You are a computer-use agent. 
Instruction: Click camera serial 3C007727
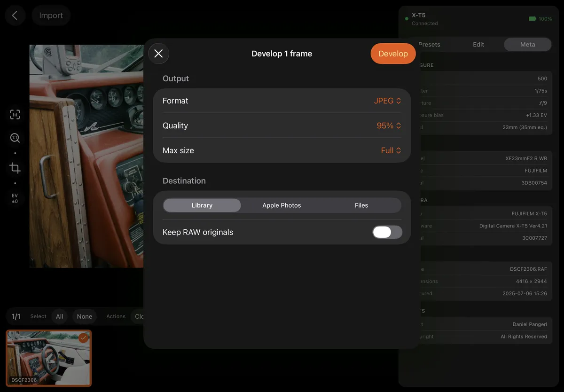coord(535,238)
